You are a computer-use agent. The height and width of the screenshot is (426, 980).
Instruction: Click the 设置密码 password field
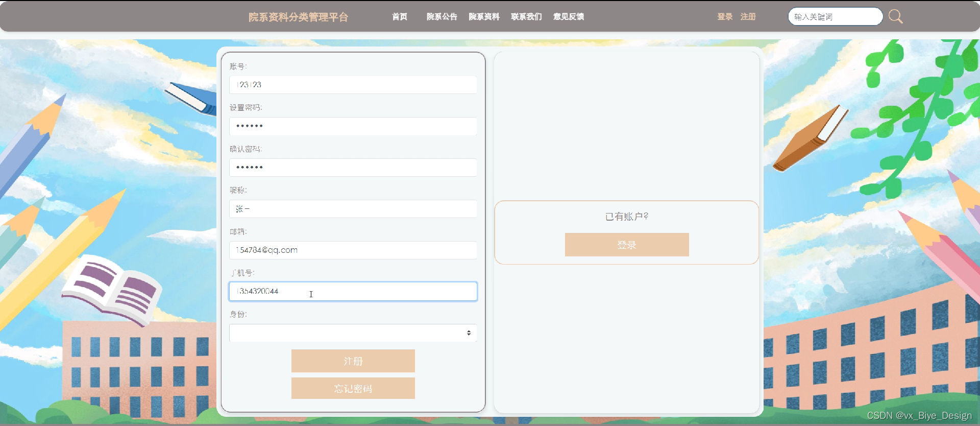click(353, 126)
